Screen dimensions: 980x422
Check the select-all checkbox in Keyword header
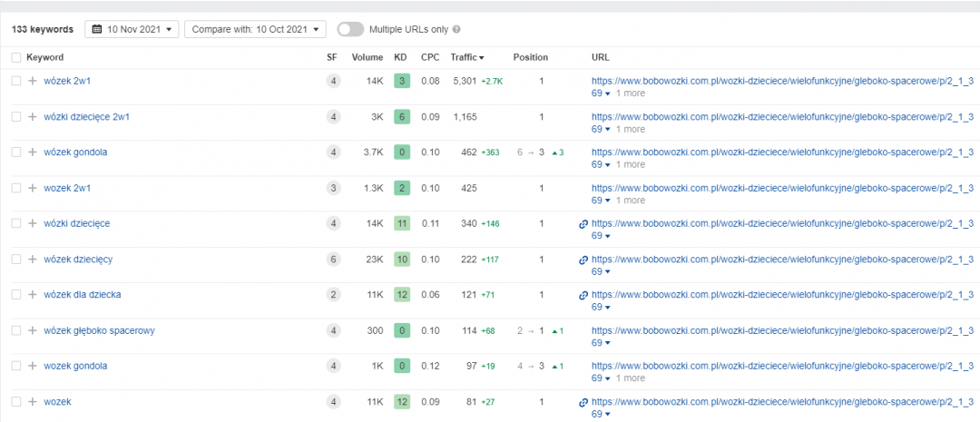[16, 57]
